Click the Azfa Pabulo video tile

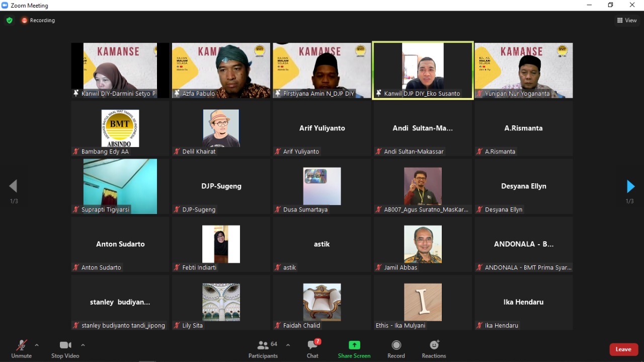point(221,70)
